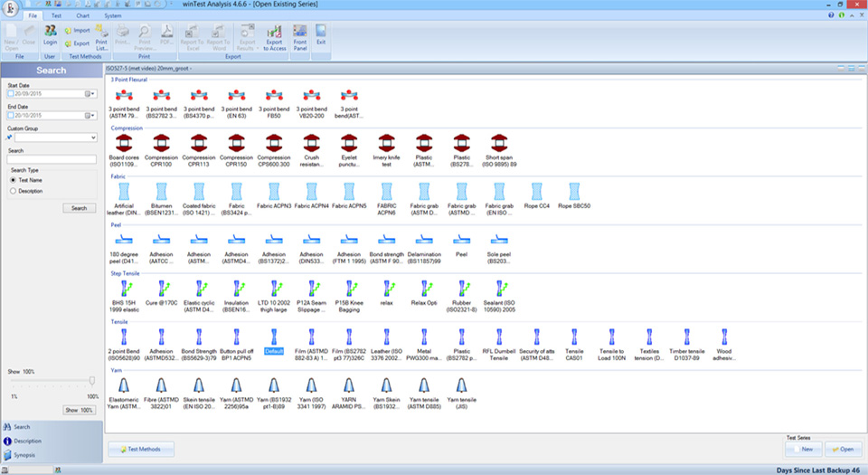Choose the RFL Dumbell Tensile icon
This screenshot has width=868, height=475.
tap(499, 337)
